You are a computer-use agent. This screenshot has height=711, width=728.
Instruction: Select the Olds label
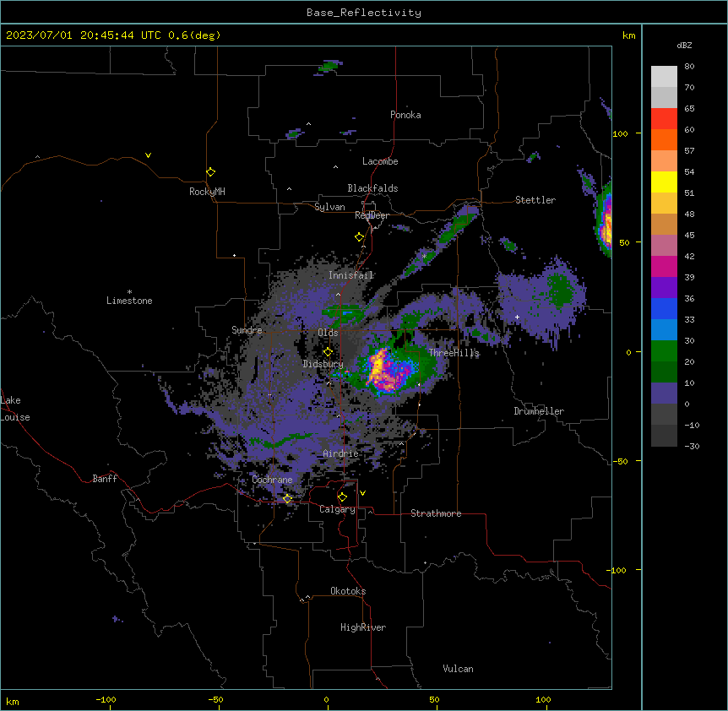[328, 333]
